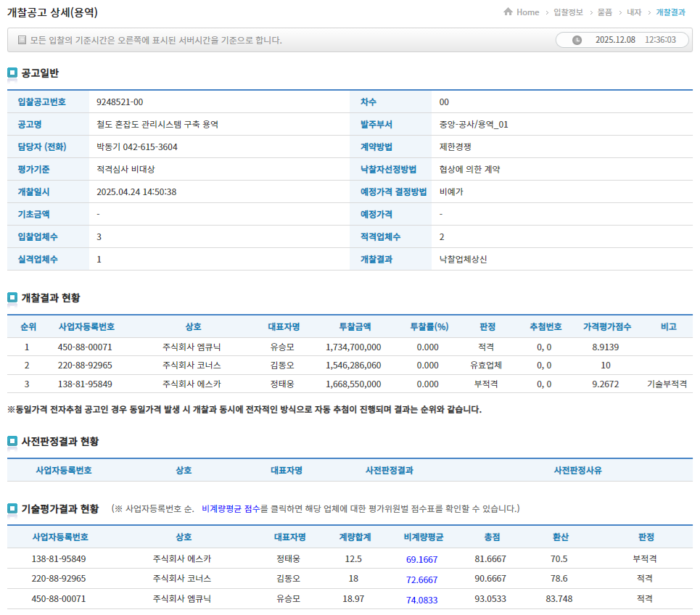Click 220-88-92965 in results table
The height and width of the screenshot is (615, 700).
click(85, 365)
